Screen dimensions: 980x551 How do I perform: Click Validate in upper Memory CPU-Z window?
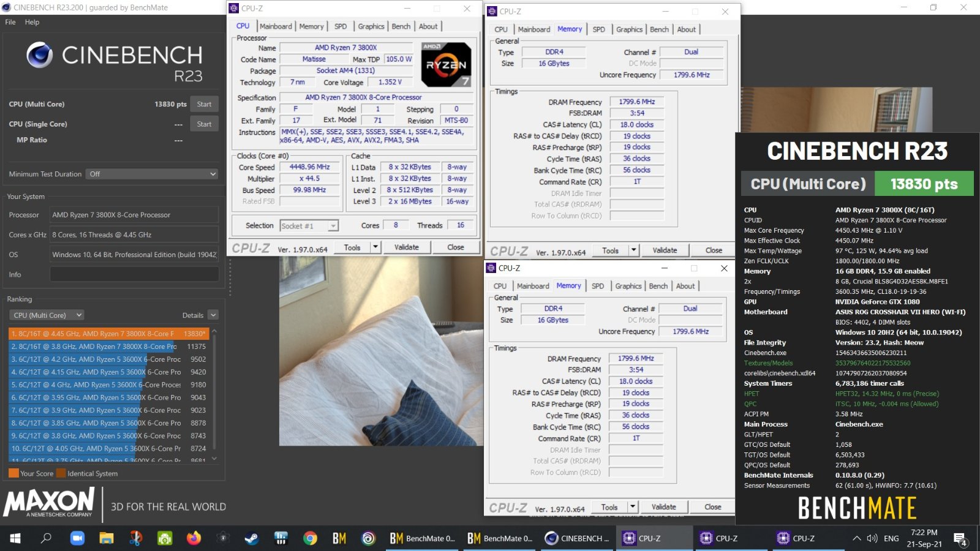tap(665, 250)
